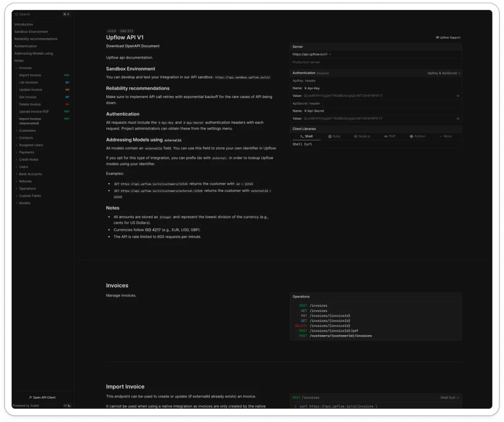Screen dimensions: 504x422
Task: Open Reliability recommendations in sidebar
Action: (x=36, y=39)
